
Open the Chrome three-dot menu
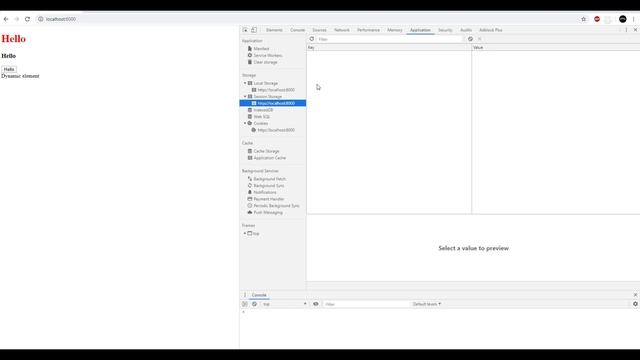tap(633, 19)
